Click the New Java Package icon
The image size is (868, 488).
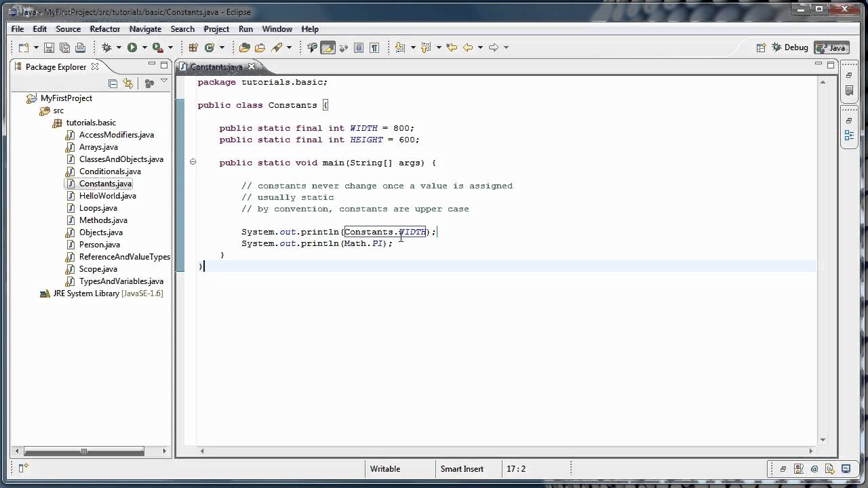pos(193,47)
